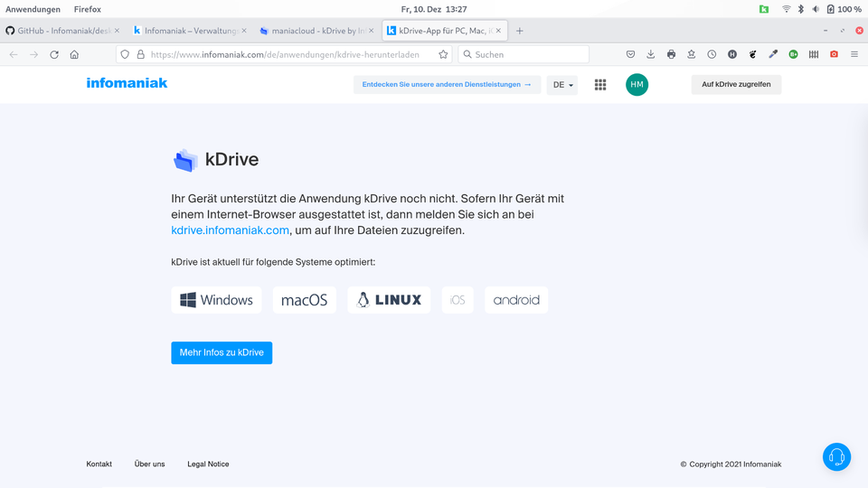Open the Infomaniak apps grid menu
Viewport: 868px width, 488px height.
(x=600, y=85)
